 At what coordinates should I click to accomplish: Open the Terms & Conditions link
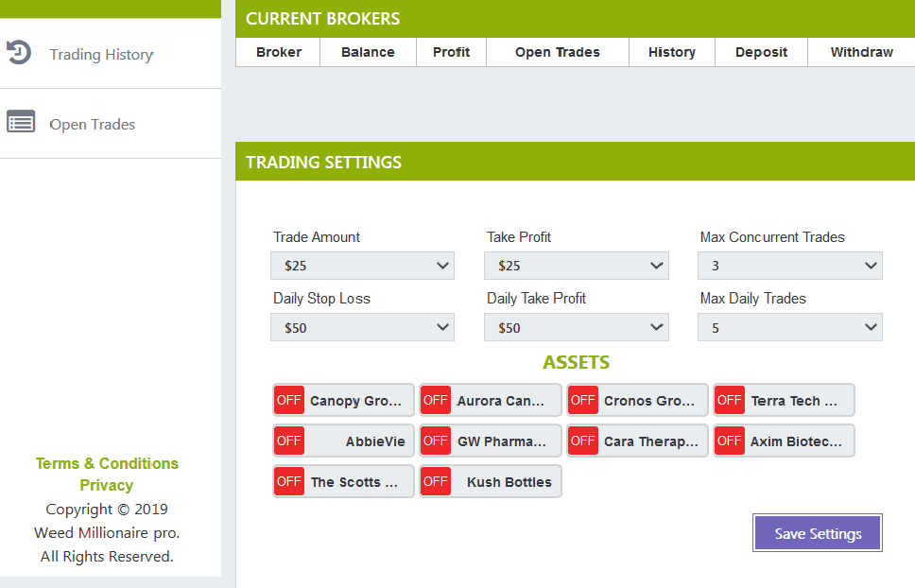point(107,463)
